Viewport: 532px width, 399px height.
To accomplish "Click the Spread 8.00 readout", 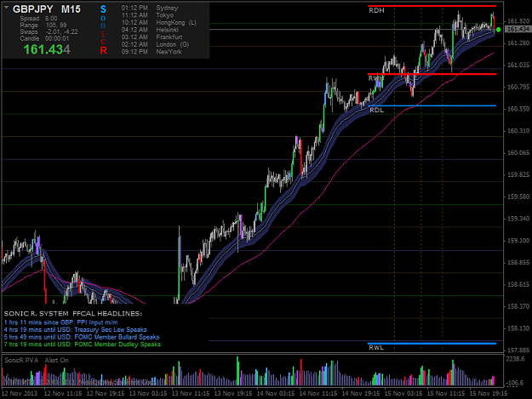I will tap(38, 19).
